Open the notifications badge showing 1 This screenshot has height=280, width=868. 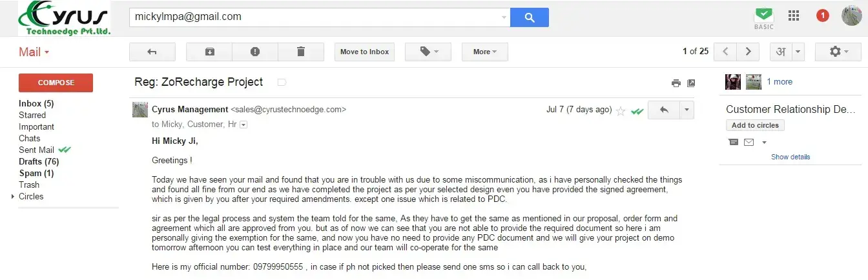click(822, 15)
